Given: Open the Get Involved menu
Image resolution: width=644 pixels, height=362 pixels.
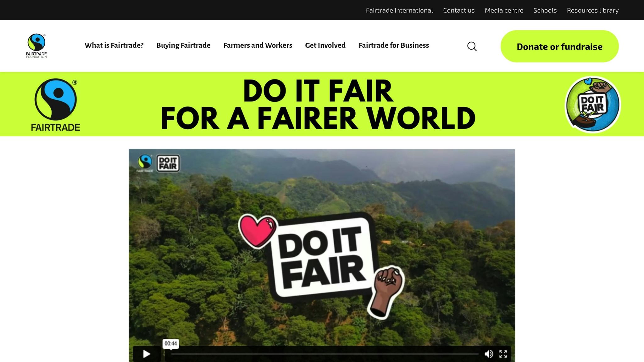Looking at the screenshot, I should [x=325, y=45].
